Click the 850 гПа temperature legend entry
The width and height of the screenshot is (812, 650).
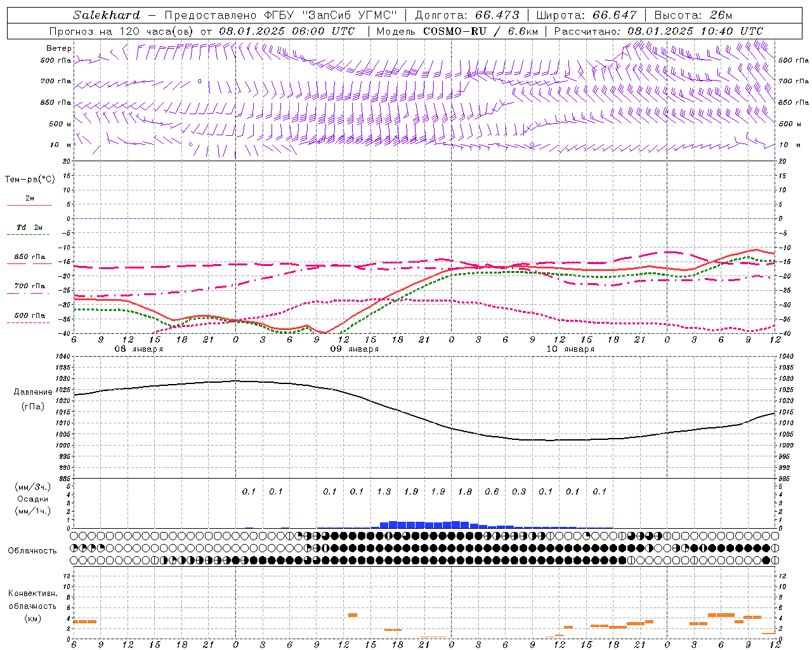pyautogui.click(x=29, y=257)
